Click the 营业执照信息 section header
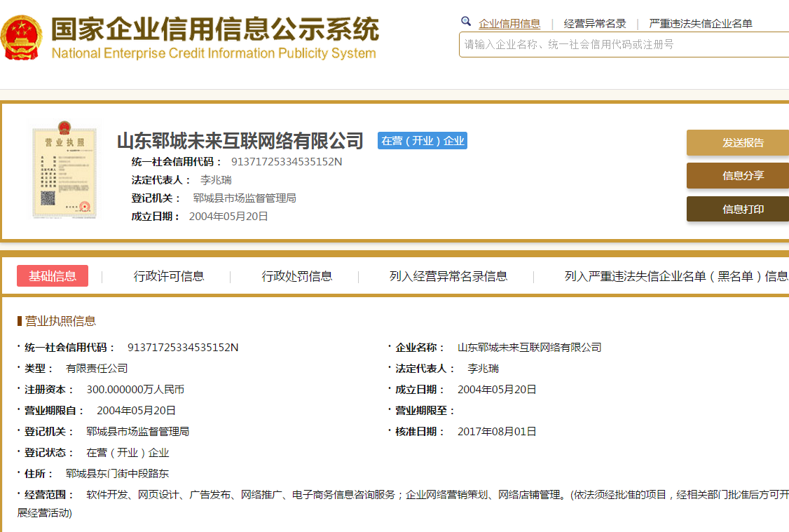789x532 pixels. 60,321
